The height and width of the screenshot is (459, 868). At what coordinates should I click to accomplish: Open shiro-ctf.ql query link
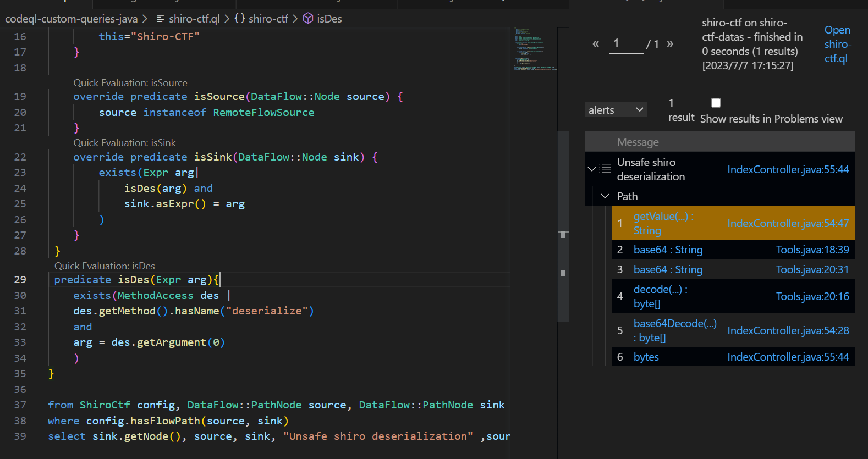tap(837, 44)
